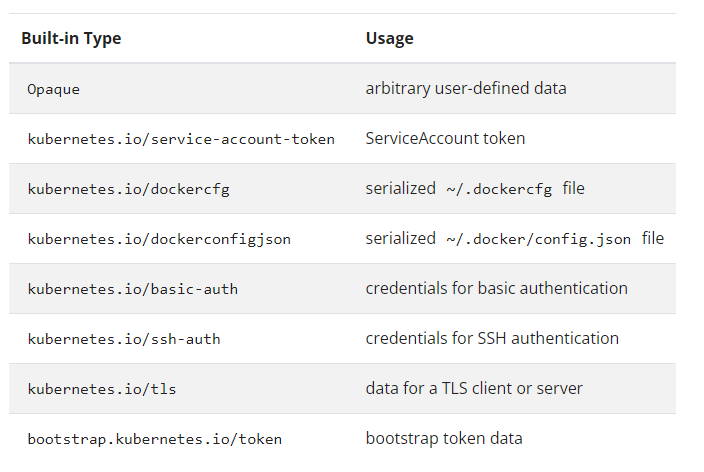The image size is (704, 472).
Task: Select the kubernetes.io/service-account-token type
Action: pyautogui.click(x=181, y=139)
